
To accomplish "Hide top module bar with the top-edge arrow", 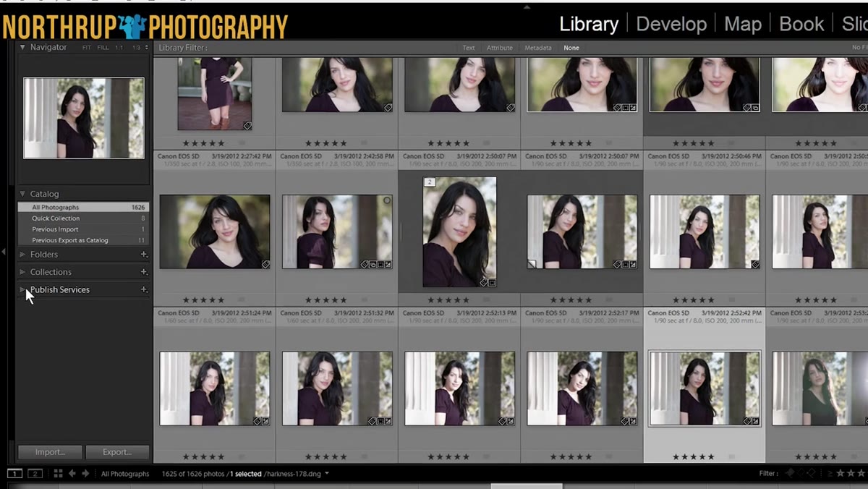I will click(527, 7).
